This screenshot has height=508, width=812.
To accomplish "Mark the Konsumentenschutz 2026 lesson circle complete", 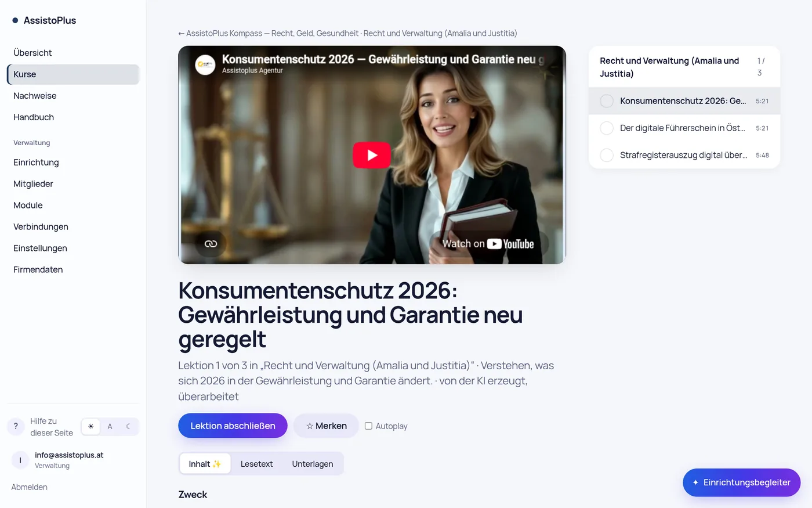I will pos(607,101).
